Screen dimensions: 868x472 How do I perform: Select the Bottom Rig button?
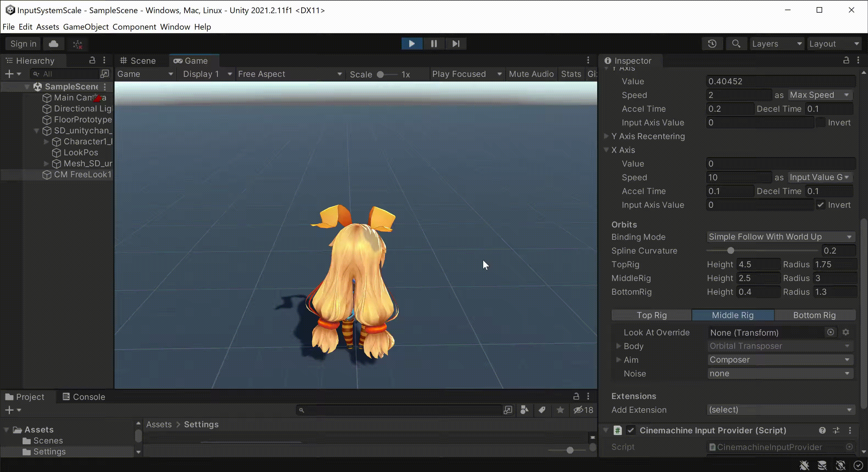[x=814, y=315]
